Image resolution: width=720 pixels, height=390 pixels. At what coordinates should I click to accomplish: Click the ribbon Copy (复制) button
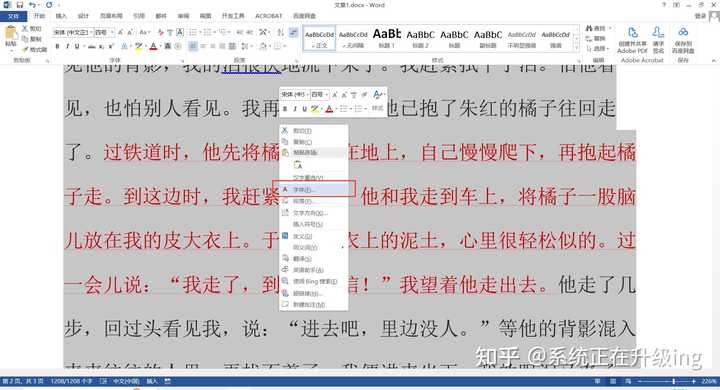(31, 39)
